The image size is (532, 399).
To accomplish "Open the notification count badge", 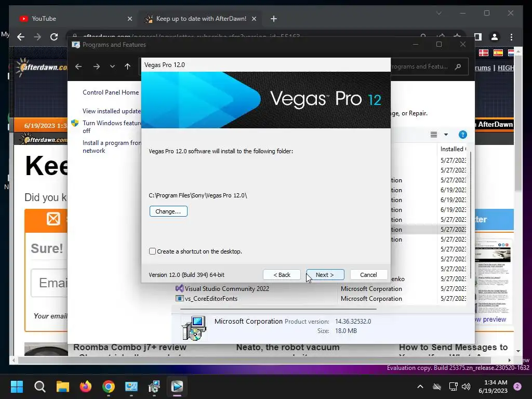I will coord(517,387).
